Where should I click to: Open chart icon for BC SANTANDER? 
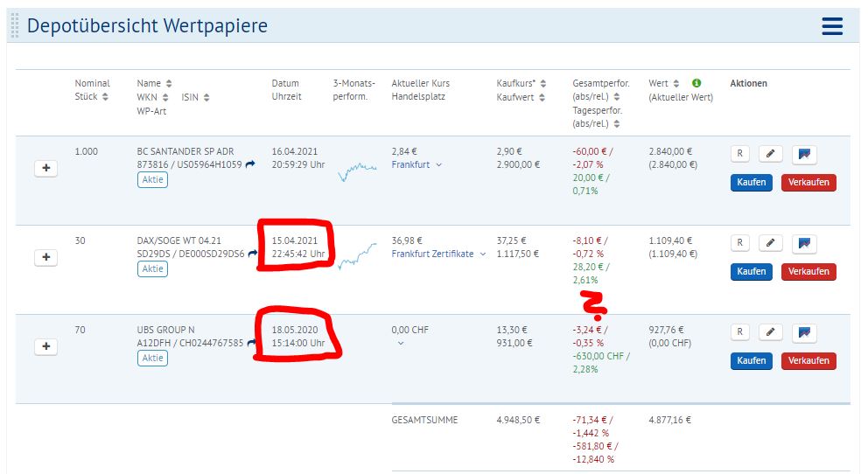804,154
